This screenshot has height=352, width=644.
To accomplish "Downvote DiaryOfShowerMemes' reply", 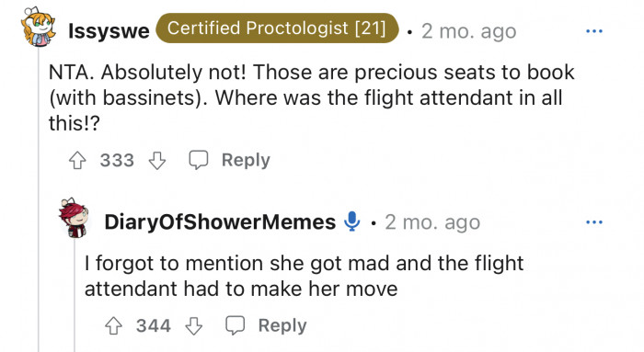I will [x=193, y=326].
